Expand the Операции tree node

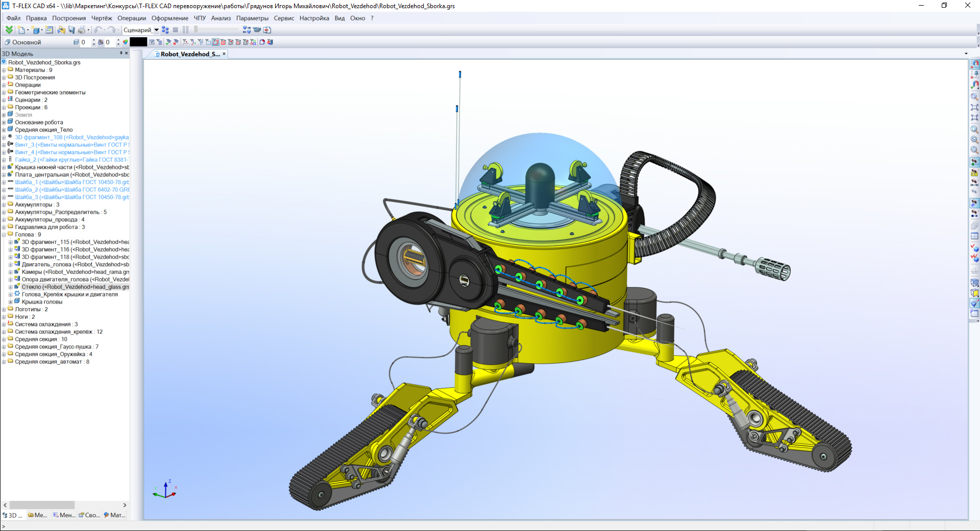click(4, 85)
